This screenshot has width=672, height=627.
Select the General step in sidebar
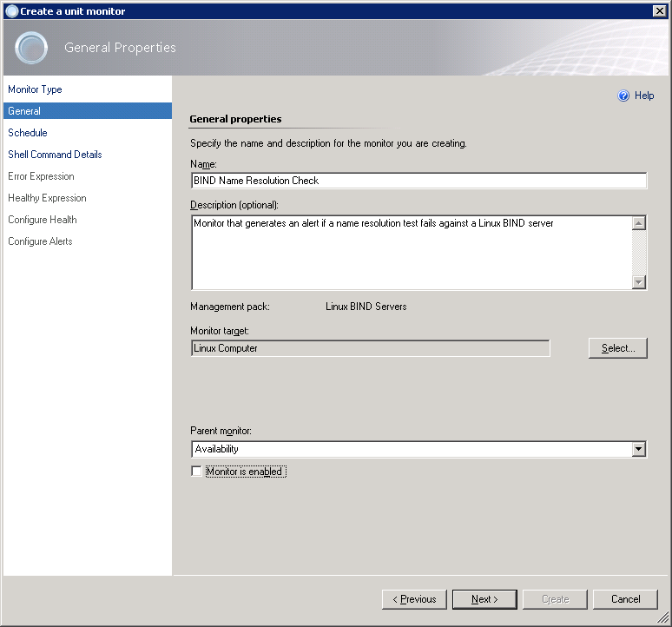point(24,111)
